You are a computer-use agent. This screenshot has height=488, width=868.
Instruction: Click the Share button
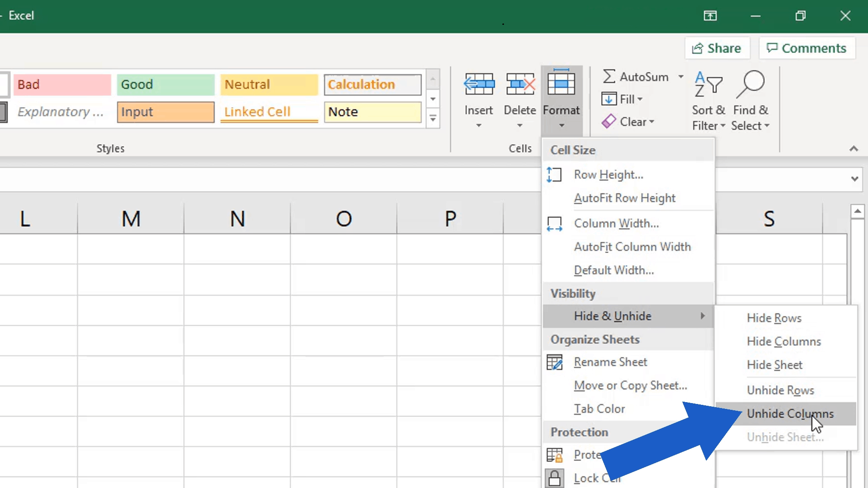[x=717, y=48]
